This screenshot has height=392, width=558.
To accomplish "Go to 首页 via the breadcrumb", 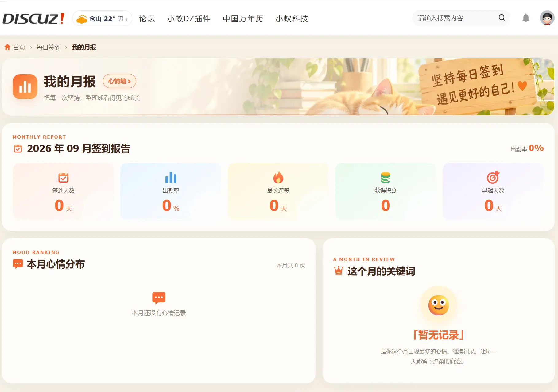I will click(19, 47).
